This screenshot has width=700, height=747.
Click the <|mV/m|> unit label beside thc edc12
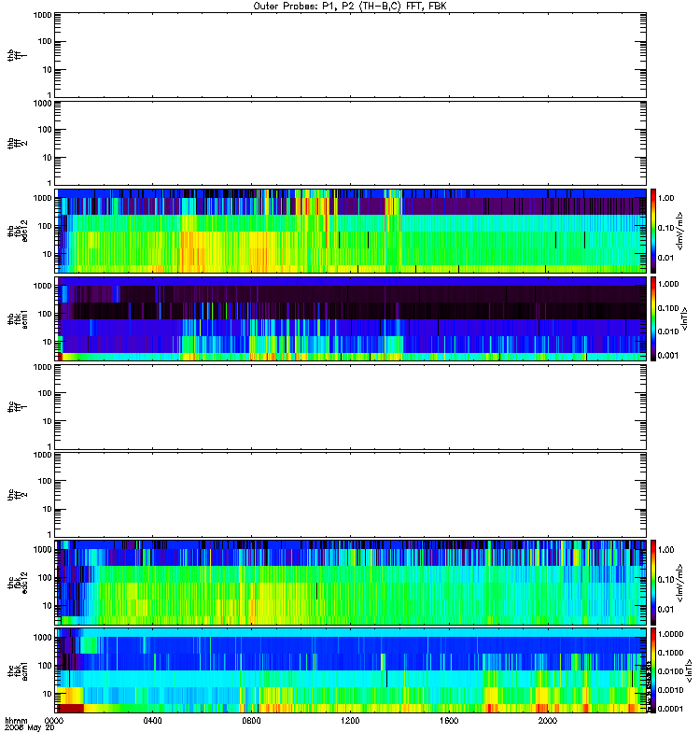click(680, 582)
